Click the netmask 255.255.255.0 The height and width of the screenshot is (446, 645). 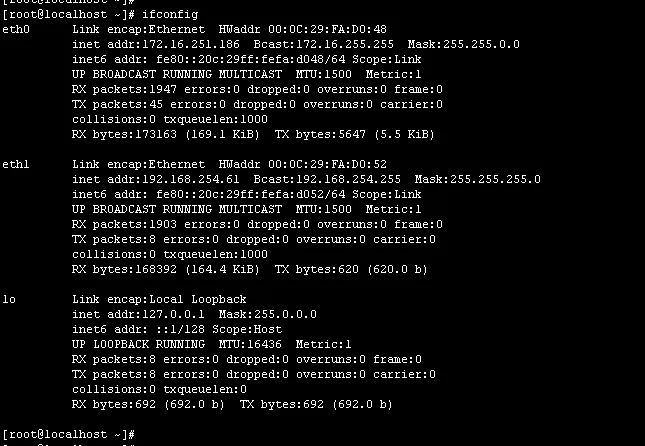pos(491,179)
